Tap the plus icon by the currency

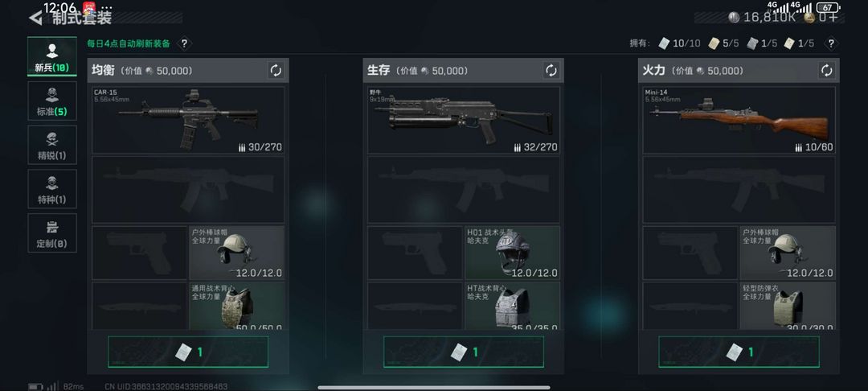[833, 17]
